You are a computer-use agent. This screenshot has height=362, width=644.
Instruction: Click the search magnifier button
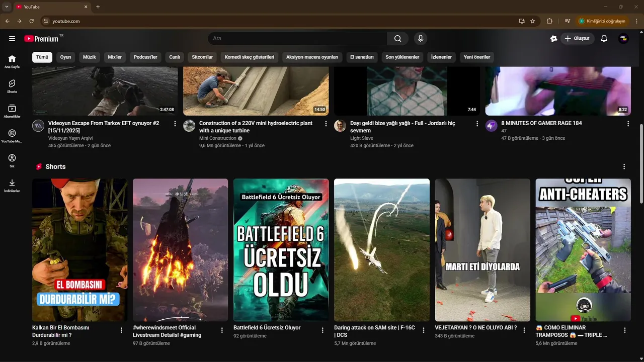[x=398, y=39]
